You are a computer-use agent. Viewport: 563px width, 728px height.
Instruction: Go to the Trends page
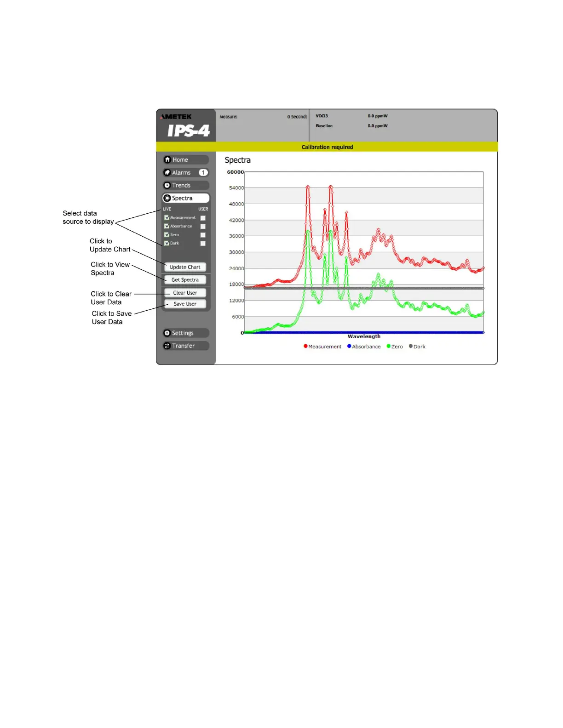[x=186, y=185]
